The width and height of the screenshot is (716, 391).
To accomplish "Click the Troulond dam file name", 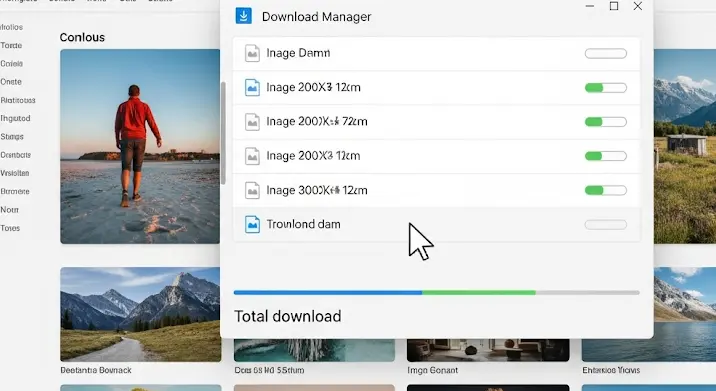I will pos(303,224).
